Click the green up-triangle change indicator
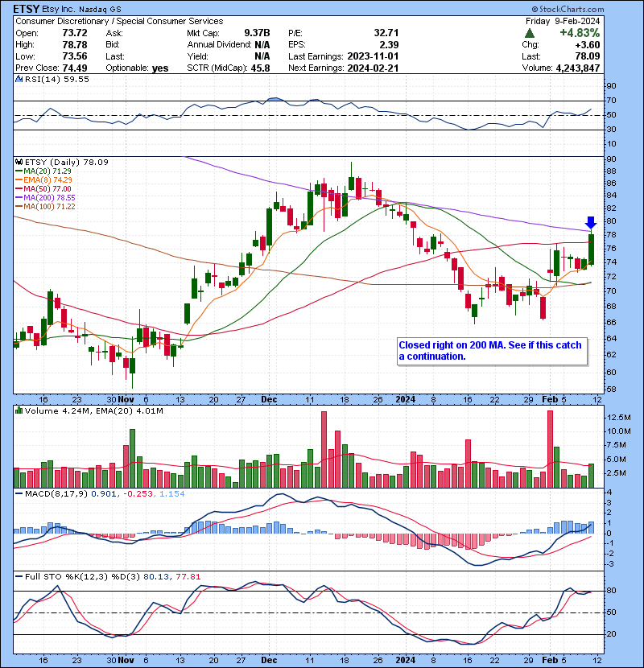 point(530,33)
